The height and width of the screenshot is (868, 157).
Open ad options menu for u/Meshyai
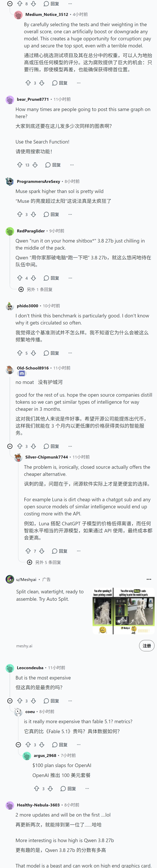coord(149,579)
